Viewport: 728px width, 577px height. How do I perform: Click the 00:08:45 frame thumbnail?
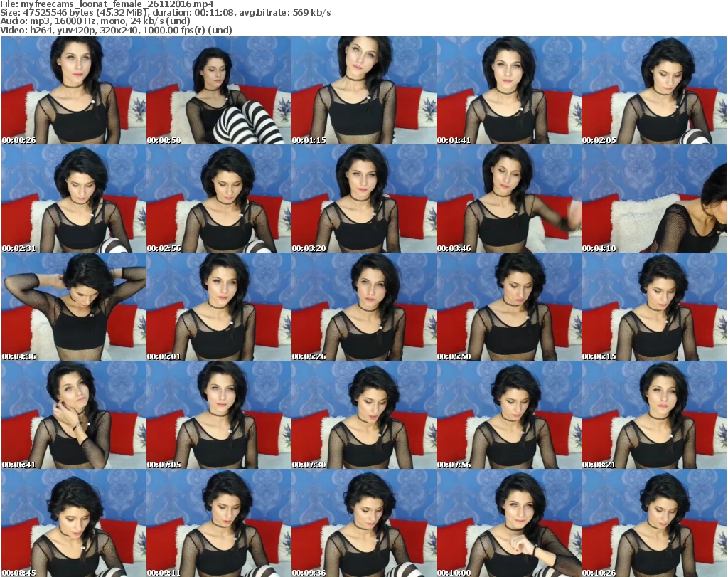74,523
